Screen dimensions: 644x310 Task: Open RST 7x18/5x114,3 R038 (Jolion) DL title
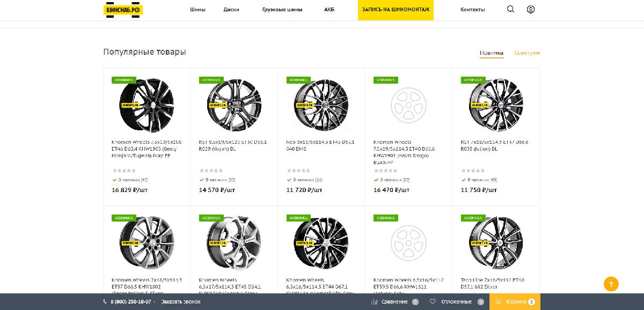point(494,145)
